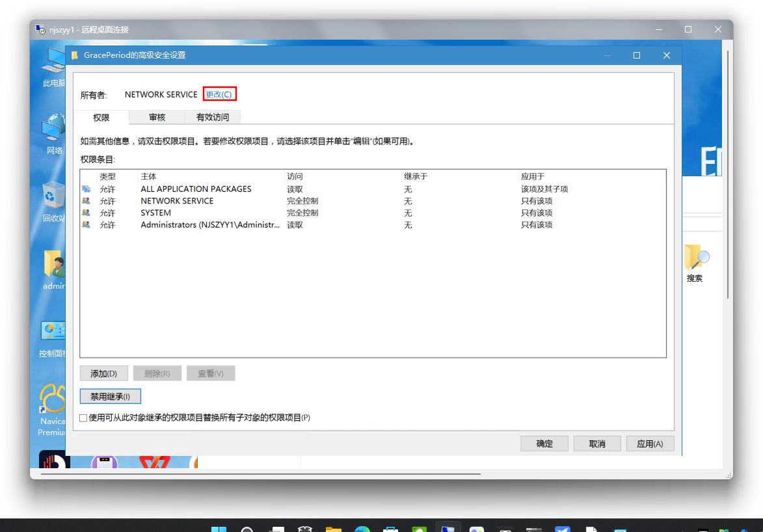Image resolution: width=763 pixels, height=532 pixels.
Task: Click the 控制面板 control panel icon
Action: 53,332
